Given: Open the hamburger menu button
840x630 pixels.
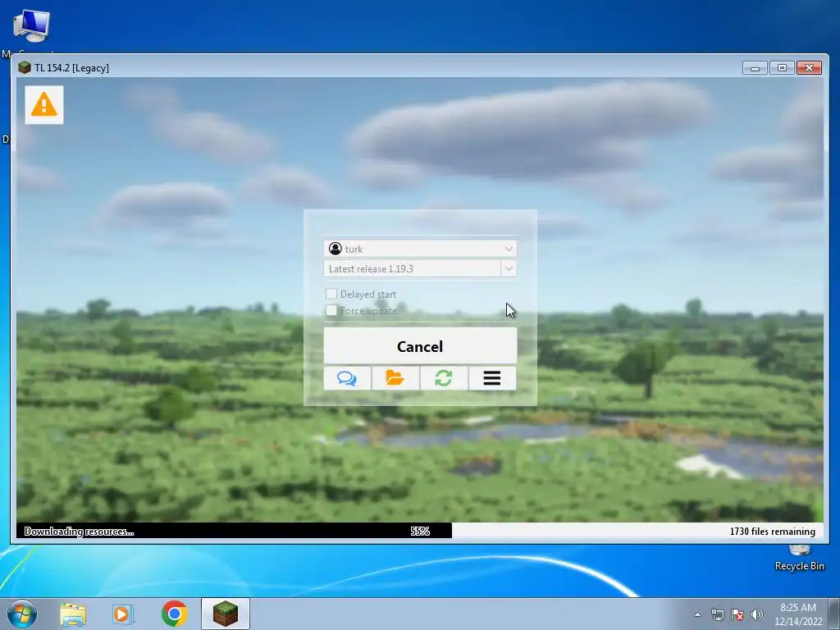Looking at the screenshot, I should (x=492, y=378).
